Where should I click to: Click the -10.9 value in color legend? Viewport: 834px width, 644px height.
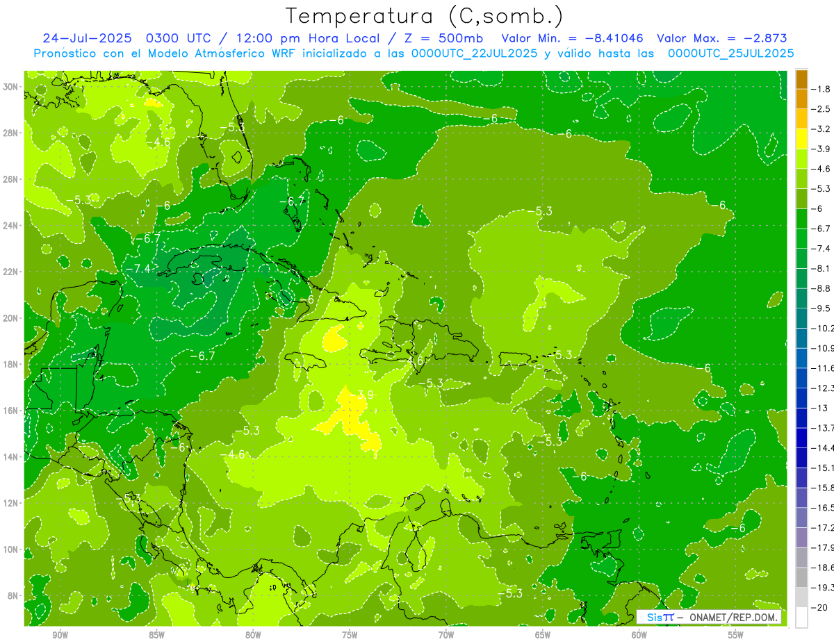pyautogui.click(x=823, y=348)
